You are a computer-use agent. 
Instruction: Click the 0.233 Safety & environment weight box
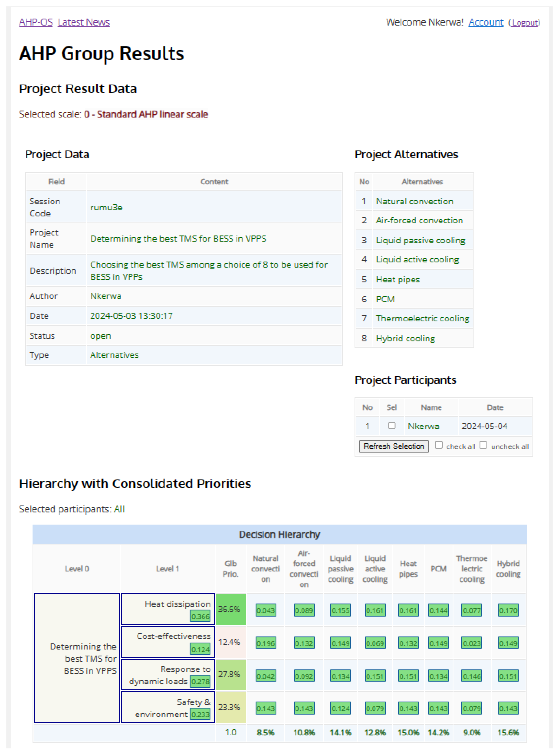200,714
